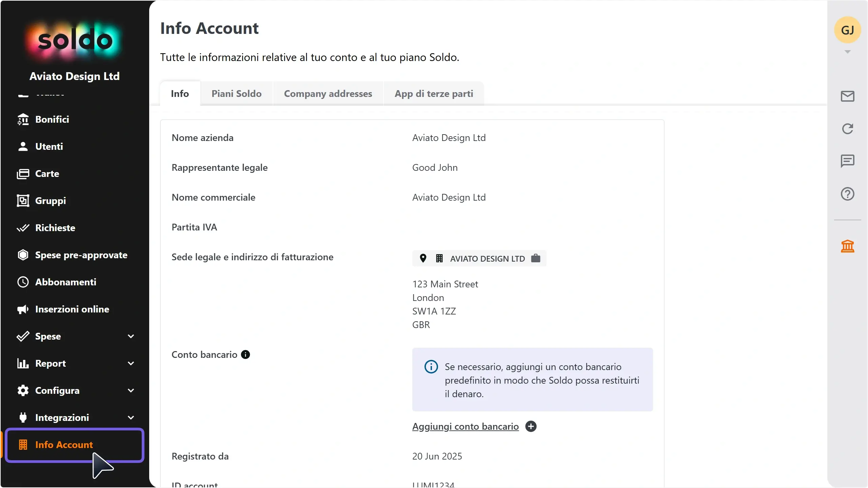Click Aviato Design Ltd company name in sidebar
Image resolution: width=868 pixels, height=488 pixels.
pos(75,76)
